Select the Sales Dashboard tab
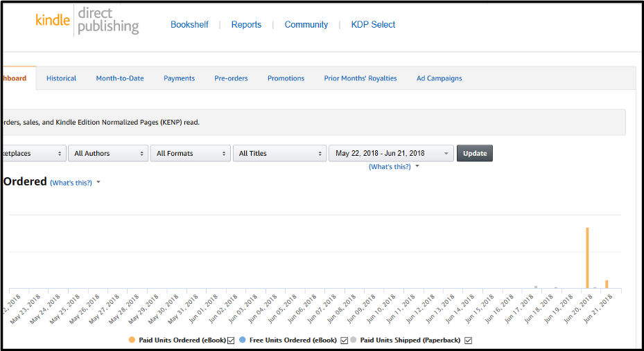This screenshot has height=351, width=644. (18, 78)
